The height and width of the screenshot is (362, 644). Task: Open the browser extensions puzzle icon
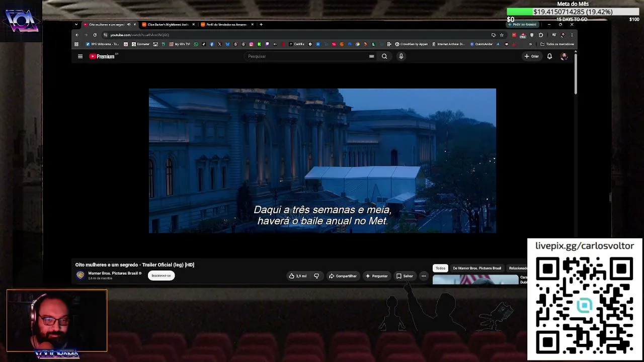pyautogui.click(x=541, y=35)
